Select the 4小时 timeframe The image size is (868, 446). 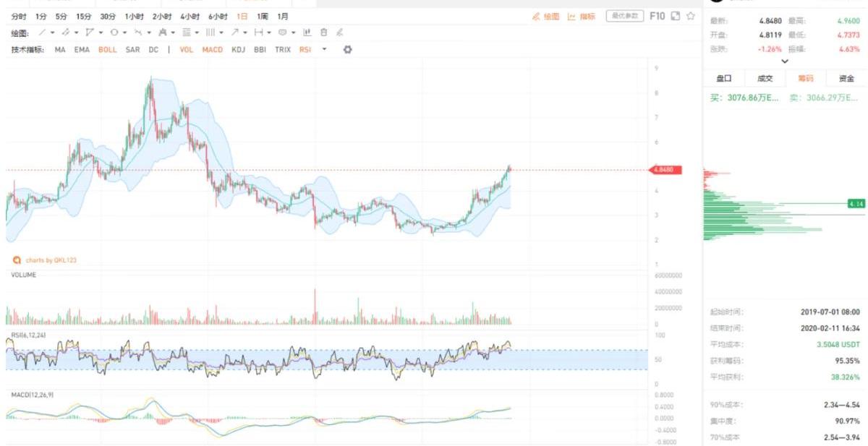pos(190,16)
